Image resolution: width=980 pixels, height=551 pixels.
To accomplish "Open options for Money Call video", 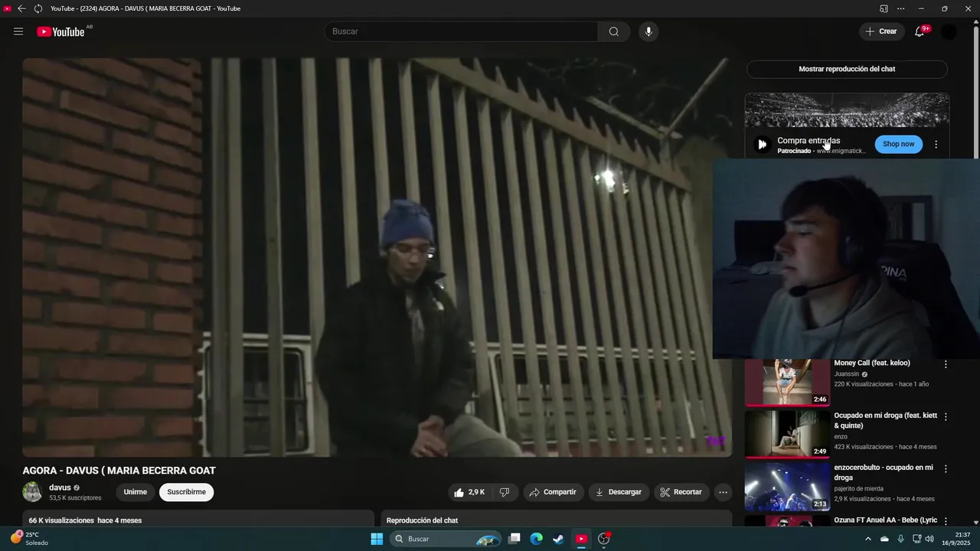I will tap(946, 365).
